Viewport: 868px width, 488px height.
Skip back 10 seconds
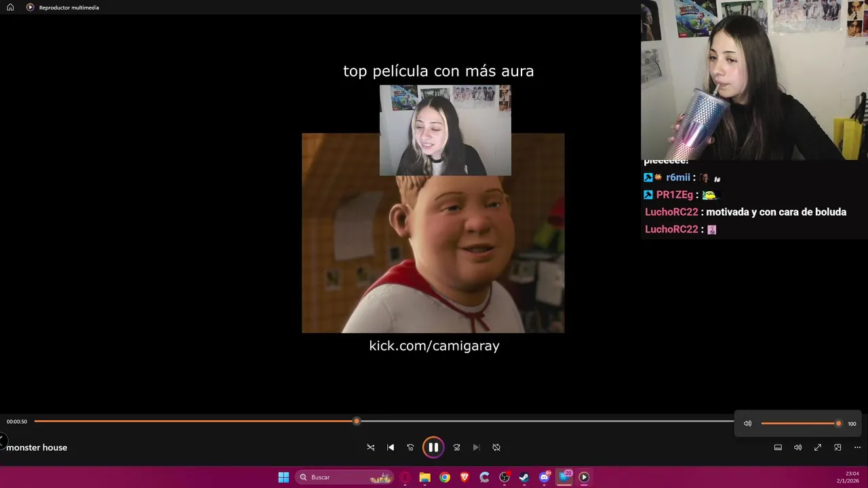(410, 447)
